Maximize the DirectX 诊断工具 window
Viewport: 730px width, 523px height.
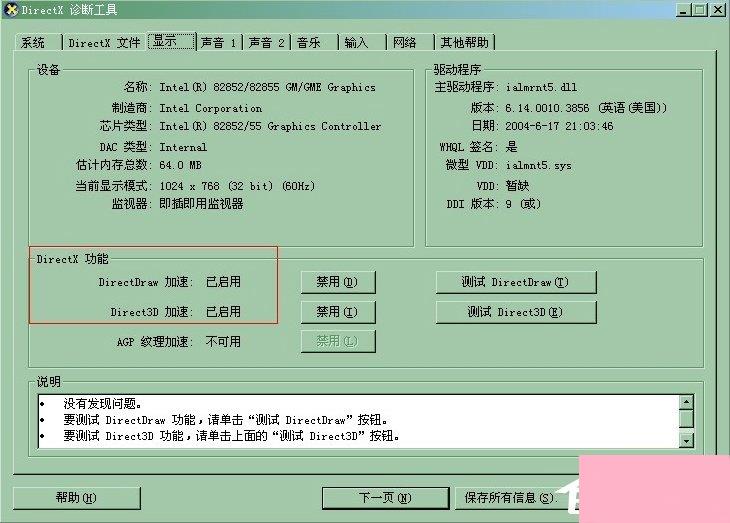[x=699, y=9]
